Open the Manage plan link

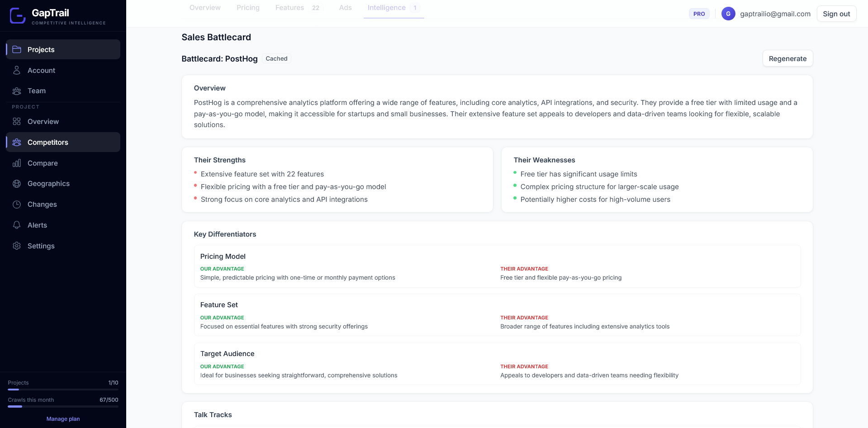coord(63,419)
